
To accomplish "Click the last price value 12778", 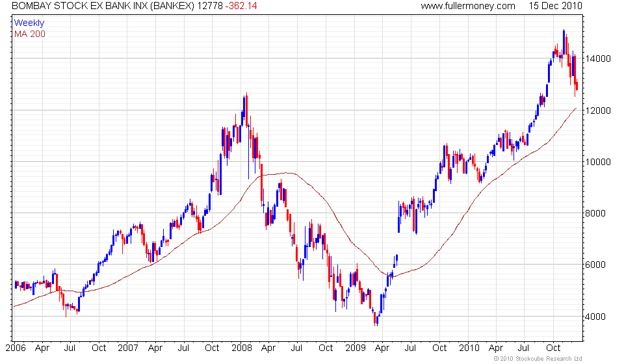I will tap(210, 6).
